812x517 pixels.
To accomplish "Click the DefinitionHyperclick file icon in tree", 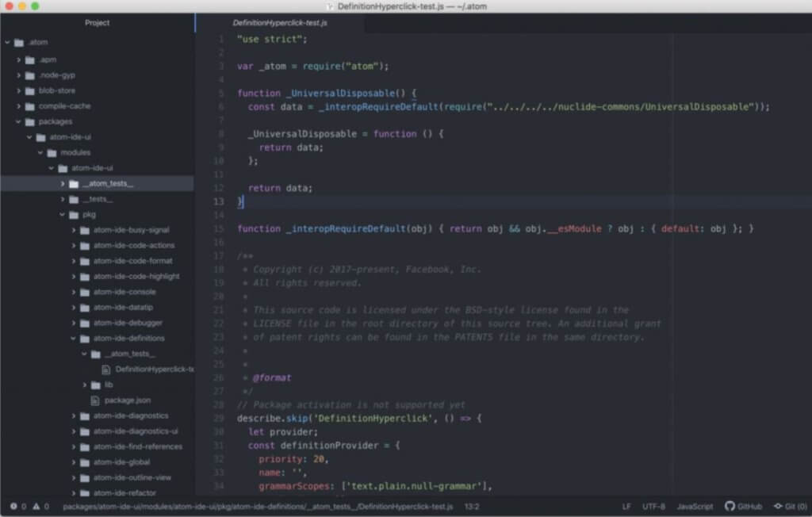I will [106, 370].
